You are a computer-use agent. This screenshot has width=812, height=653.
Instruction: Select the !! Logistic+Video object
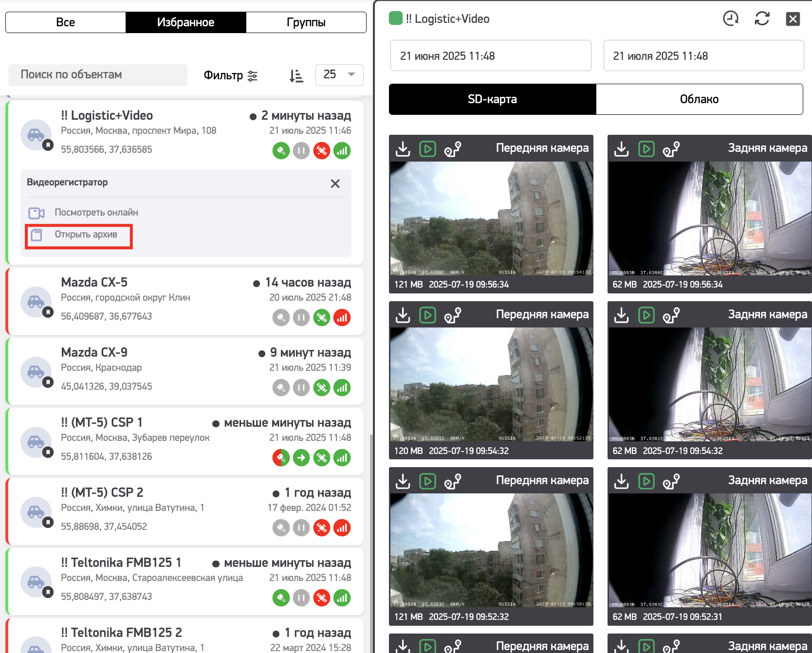(107, 116)
